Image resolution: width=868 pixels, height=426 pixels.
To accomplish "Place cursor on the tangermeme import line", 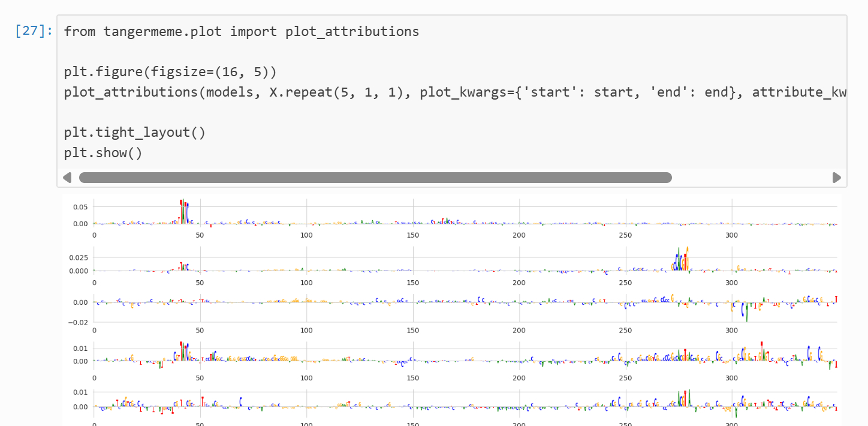I will point(241,31).
